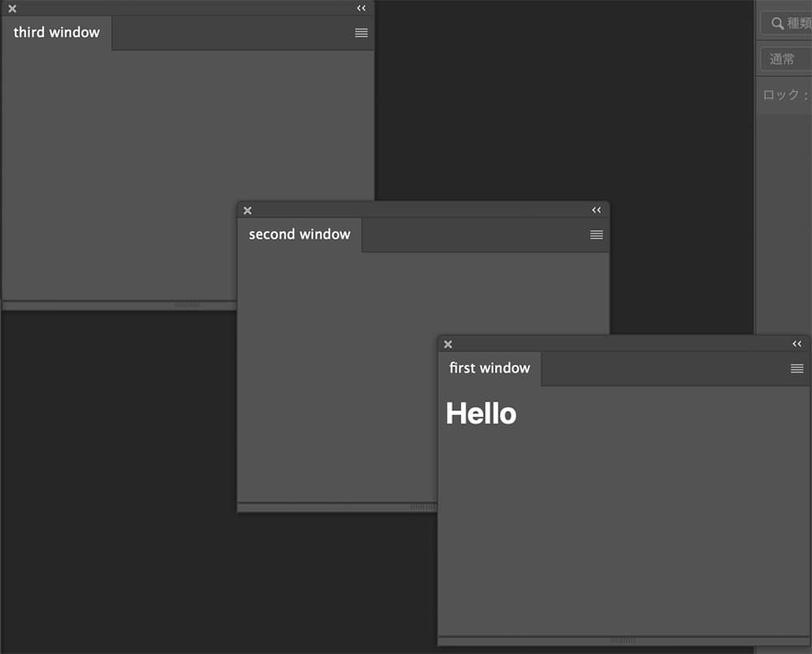The width and height of the screenshot is (812, 654).
Task: Click the resize grip below first window panel
Action: coord(623,640)
